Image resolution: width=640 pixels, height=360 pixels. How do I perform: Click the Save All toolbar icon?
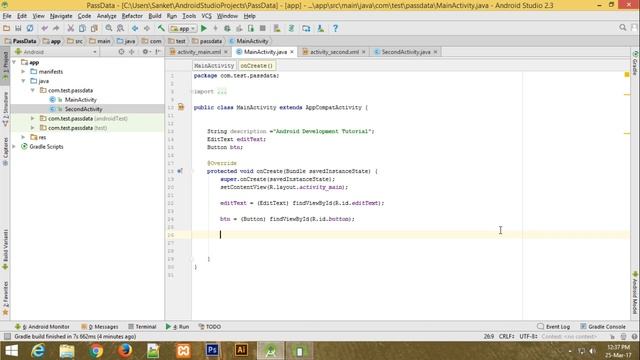point(18,28)
